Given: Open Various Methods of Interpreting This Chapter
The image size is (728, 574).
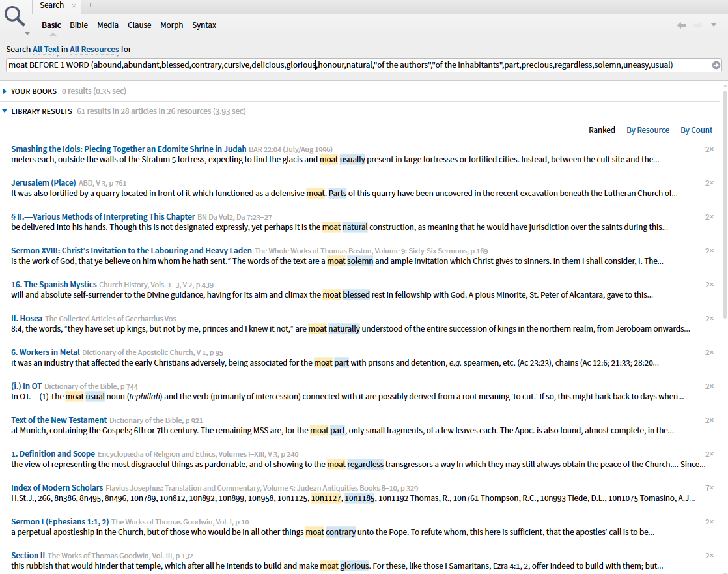Looking at the screenshot, I should (103, 216).
